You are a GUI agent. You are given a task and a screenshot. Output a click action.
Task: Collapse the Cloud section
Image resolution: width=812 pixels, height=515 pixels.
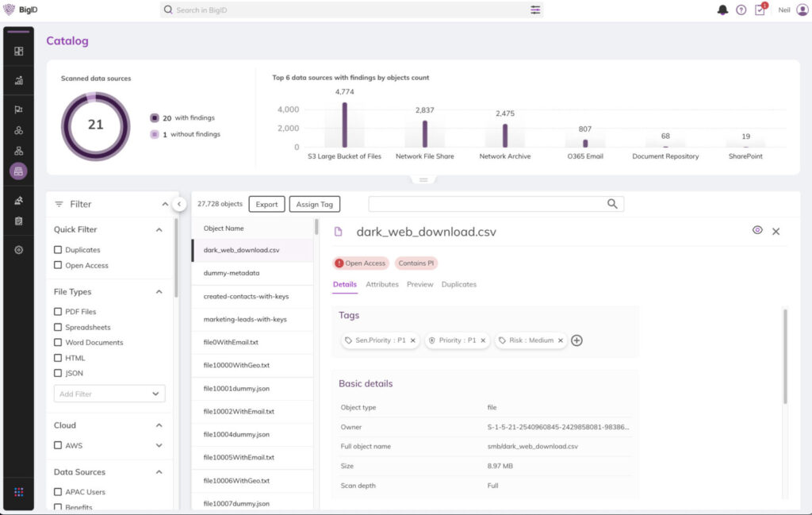pos(159,425)
